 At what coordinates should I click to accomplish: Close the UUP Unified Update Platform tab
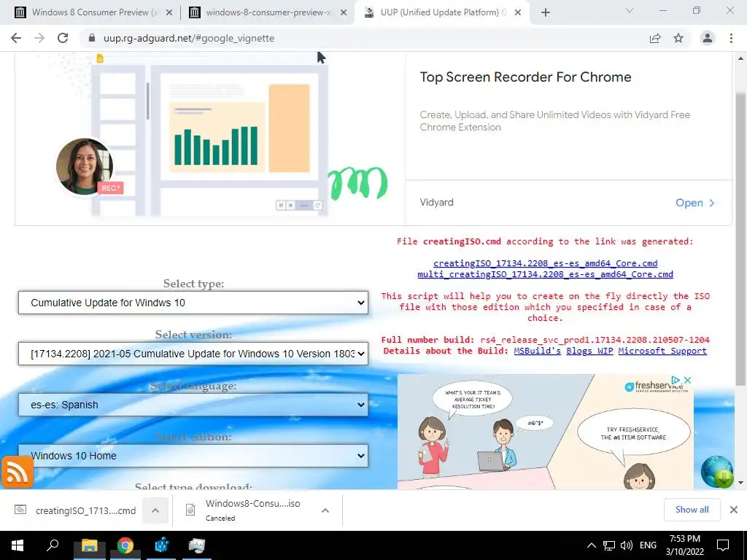tap(519, 13)
